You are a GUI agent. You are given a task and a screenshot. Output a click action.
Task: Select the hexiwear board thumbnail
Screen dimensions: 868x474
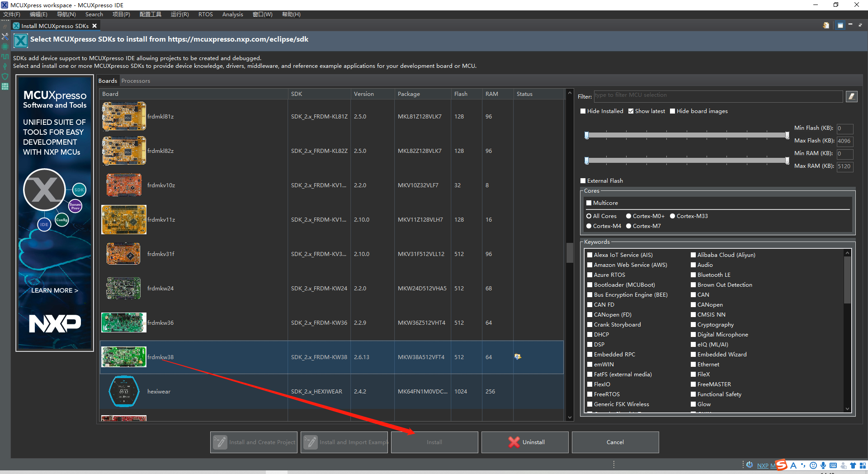click(124, 391)
